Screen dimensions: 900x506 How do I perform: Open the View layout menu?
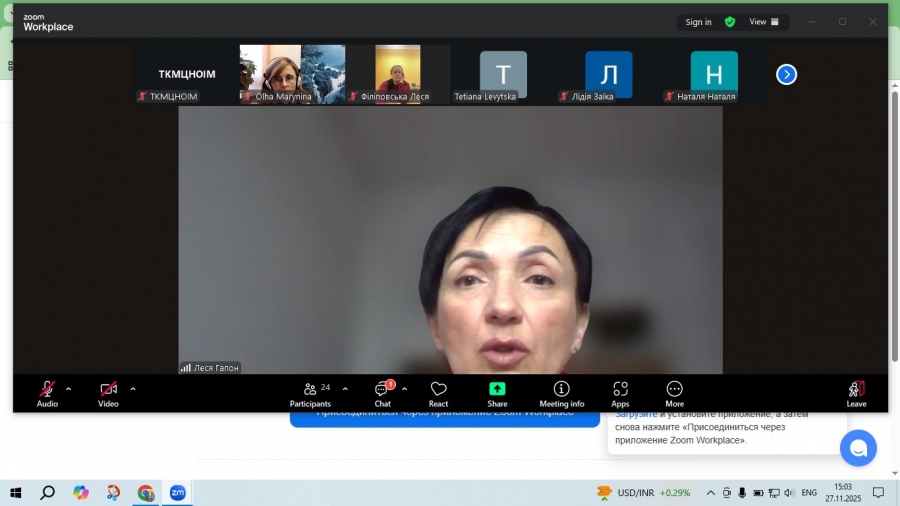(x=764, y=22)
